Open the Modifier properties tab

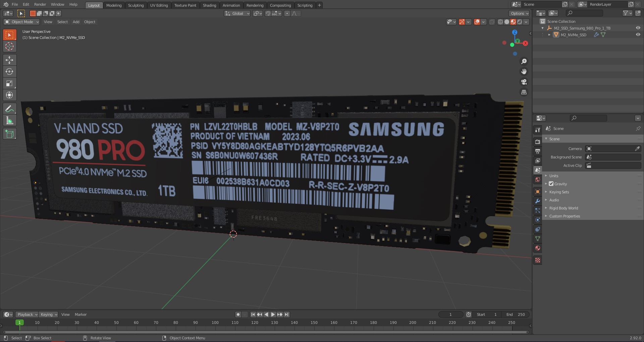538,201
